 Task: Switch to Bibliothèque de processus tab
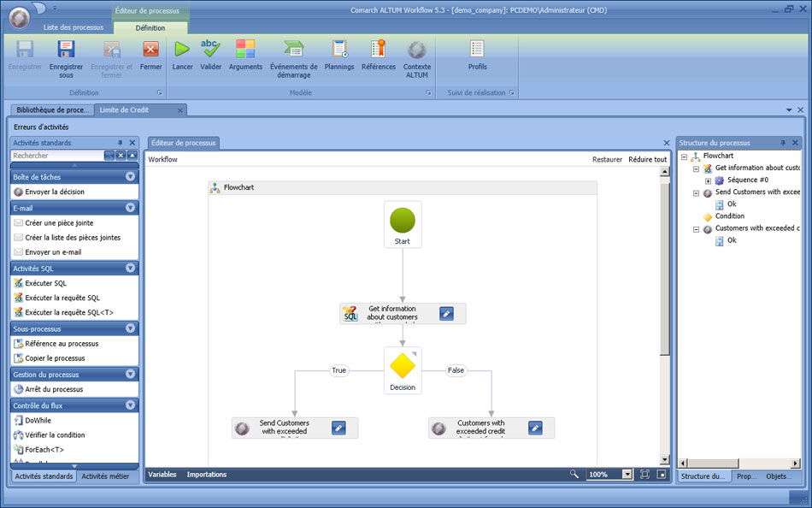click(52, 109)
